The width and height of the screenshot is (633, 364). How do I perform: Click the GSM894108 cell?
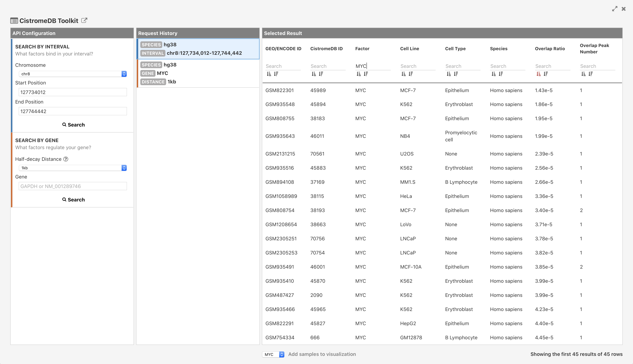(280, 182)
